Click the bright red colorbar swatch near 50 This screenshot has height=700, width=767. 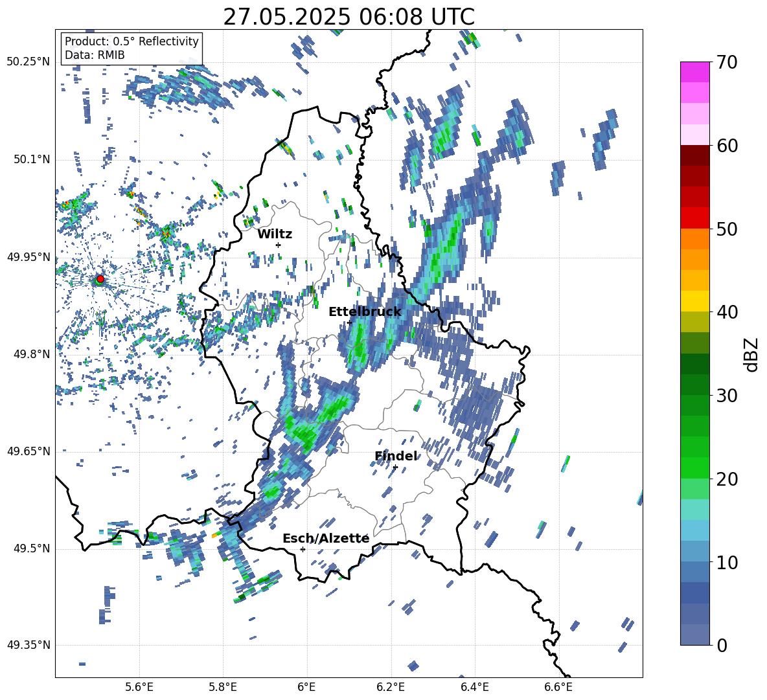[x=694, y=218]
